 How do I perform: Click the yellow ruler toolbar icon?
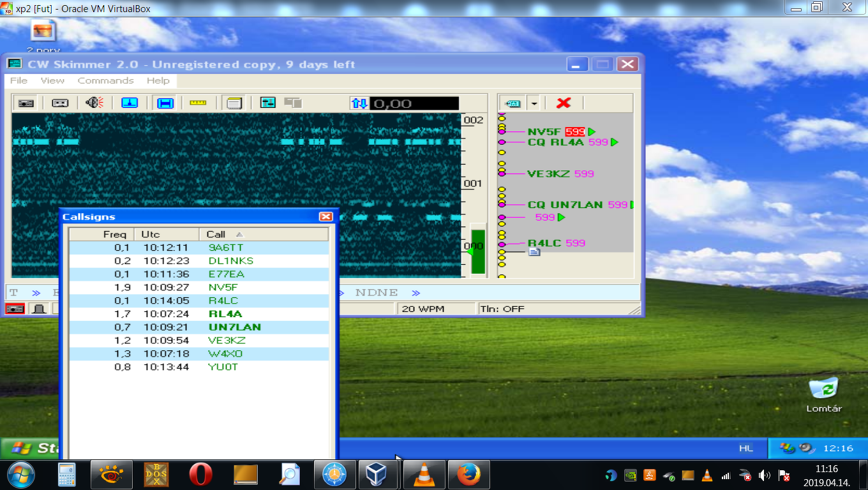pyautogui.click(x=198, y=103)
